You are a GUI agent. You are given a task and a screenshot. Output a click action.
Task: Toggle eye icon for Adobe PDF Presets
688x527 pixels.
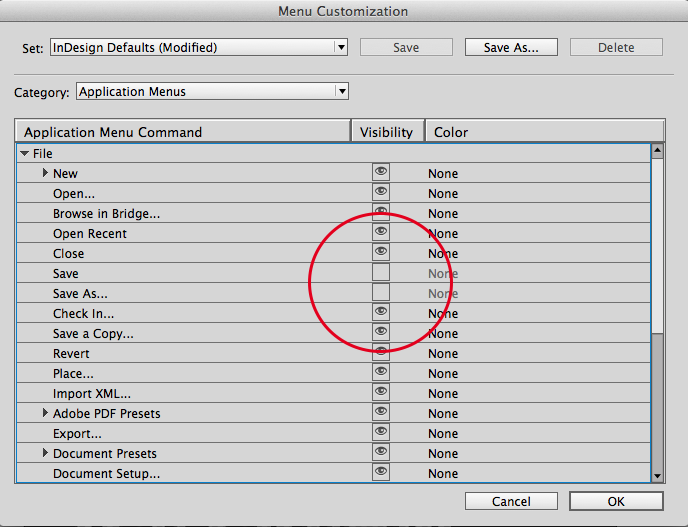(381, 413)
